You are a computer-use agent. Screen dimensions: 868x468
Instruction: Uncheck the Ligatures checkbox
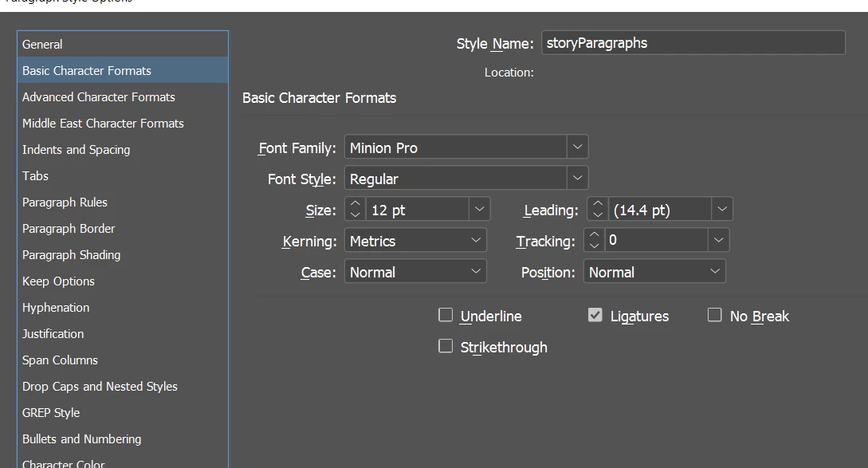(x=595, y=316)
